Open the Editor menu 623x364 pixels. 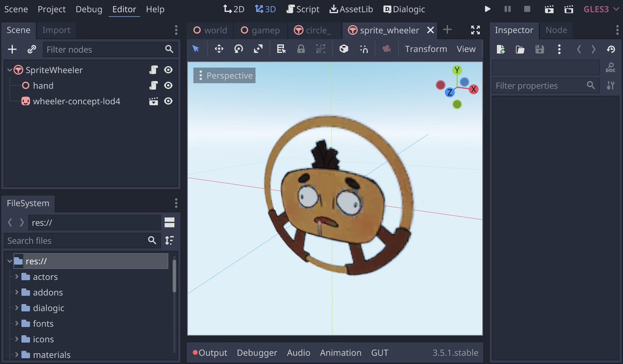coord(124,9)
